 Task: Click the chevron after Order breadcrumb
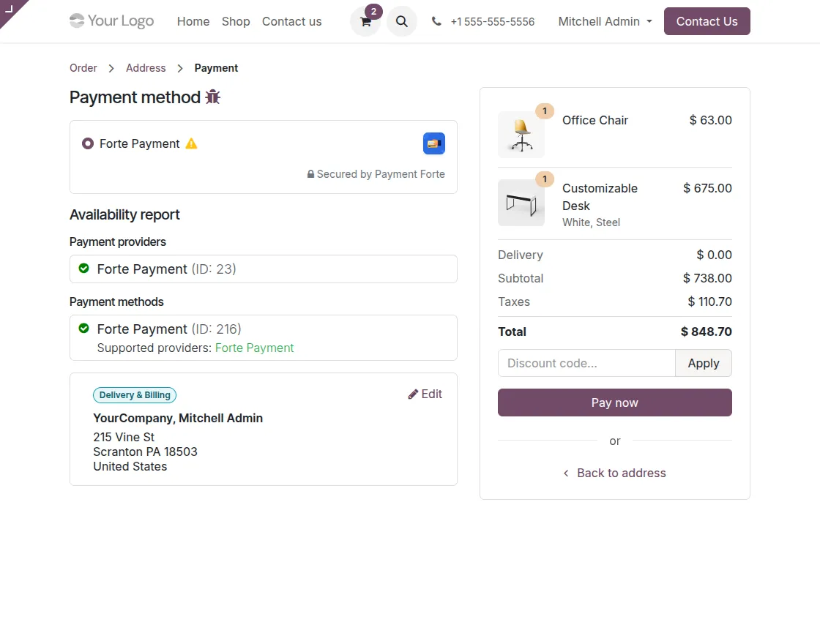tap(110, 68)
